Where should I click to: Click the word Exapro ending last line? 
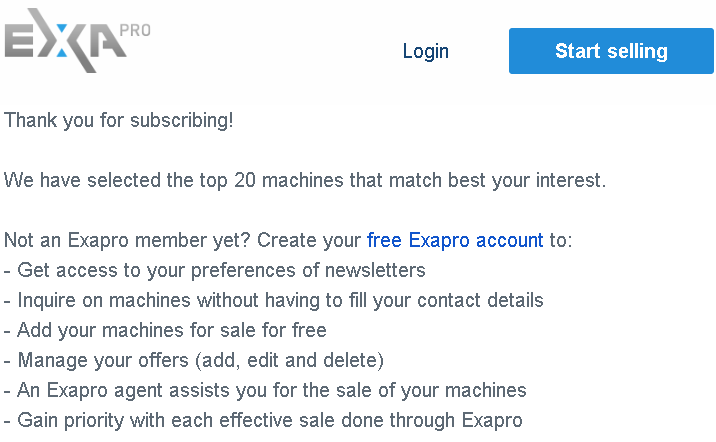(x=492, y=421)
